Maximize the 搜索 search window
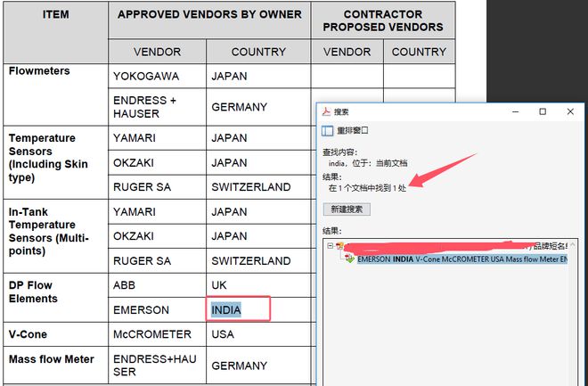The image size is (588, 386). (x=543, y=111)
